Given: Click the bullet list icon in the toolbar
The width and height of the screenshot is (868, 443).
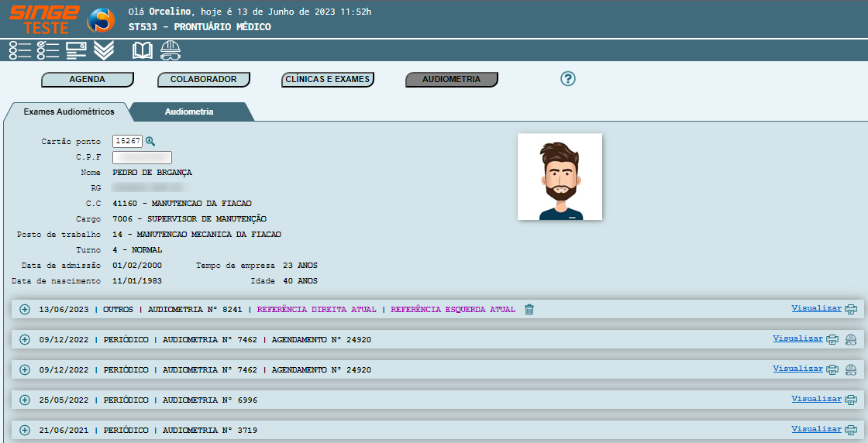Looking at the screenshot, I should pos(20,51).
